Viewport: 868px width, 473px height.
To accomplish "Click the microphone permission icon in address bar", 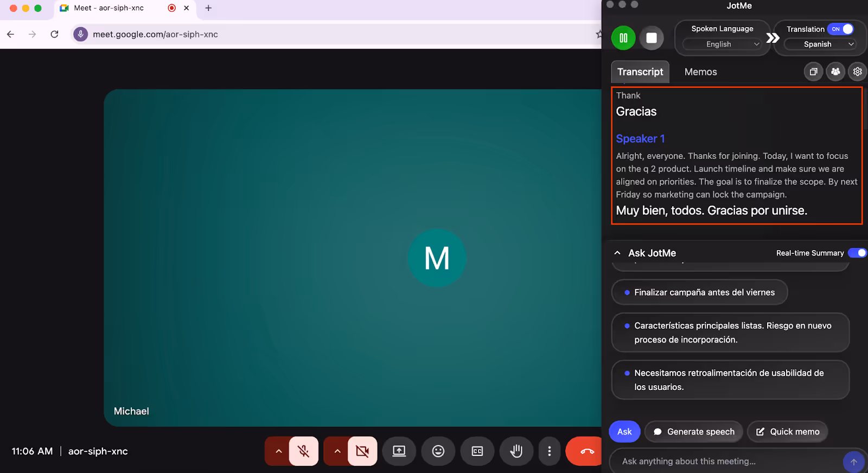I will tap(80, 34).
